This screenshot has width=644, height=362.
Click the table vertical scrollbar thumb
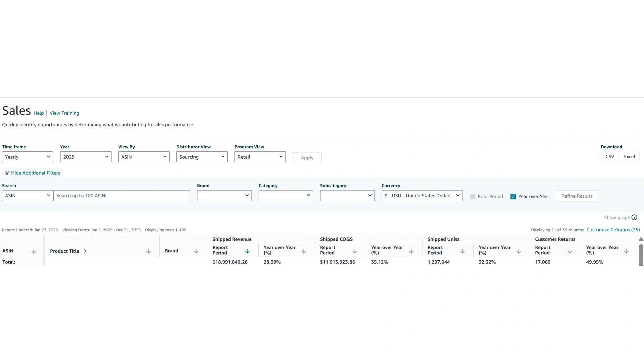[x=641, y=255]
